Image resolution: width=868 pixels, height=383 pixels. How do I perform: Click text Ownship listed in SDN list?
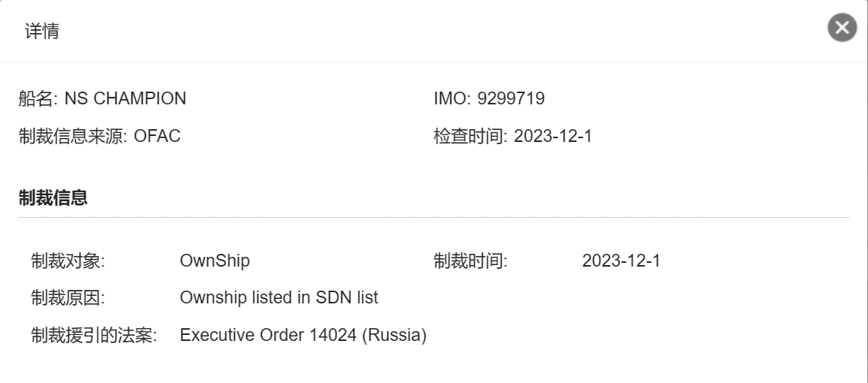tap(279, 298)
